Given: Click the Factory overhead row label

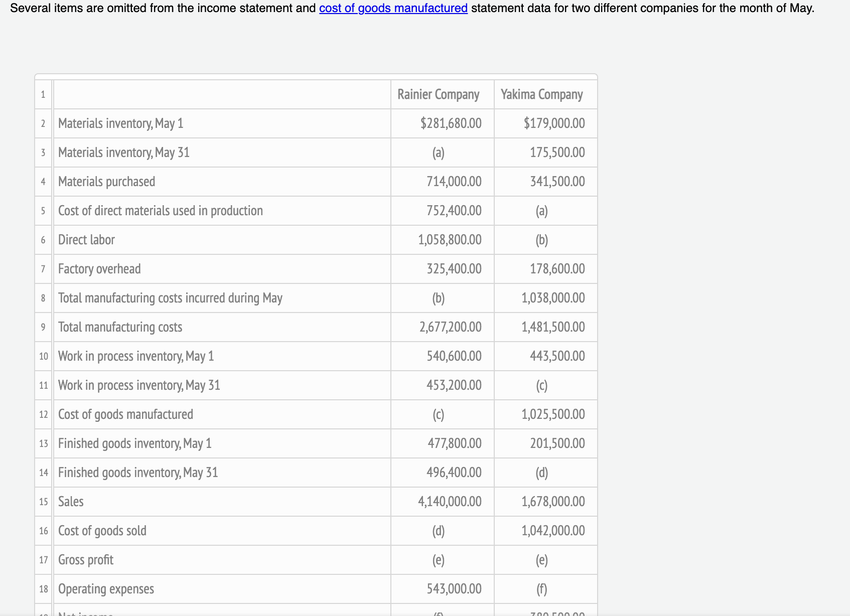Looking at the screenshot, I should pos(99,269).
